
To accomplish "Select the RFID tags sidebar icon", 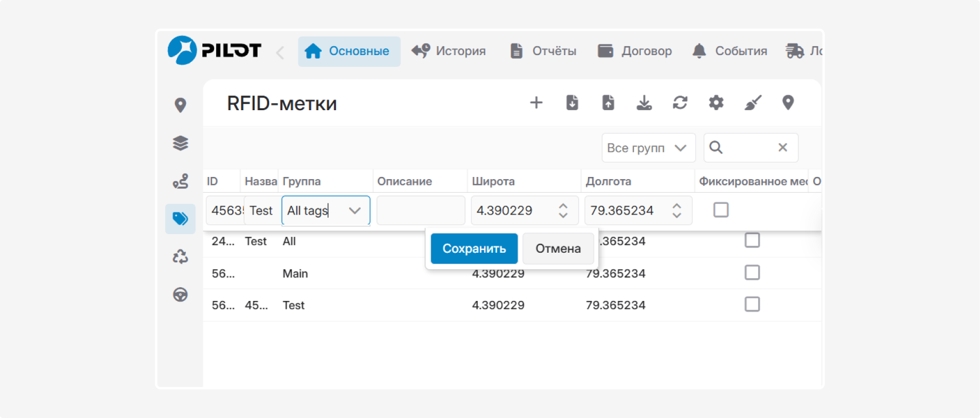I will (x=180, y=219).
